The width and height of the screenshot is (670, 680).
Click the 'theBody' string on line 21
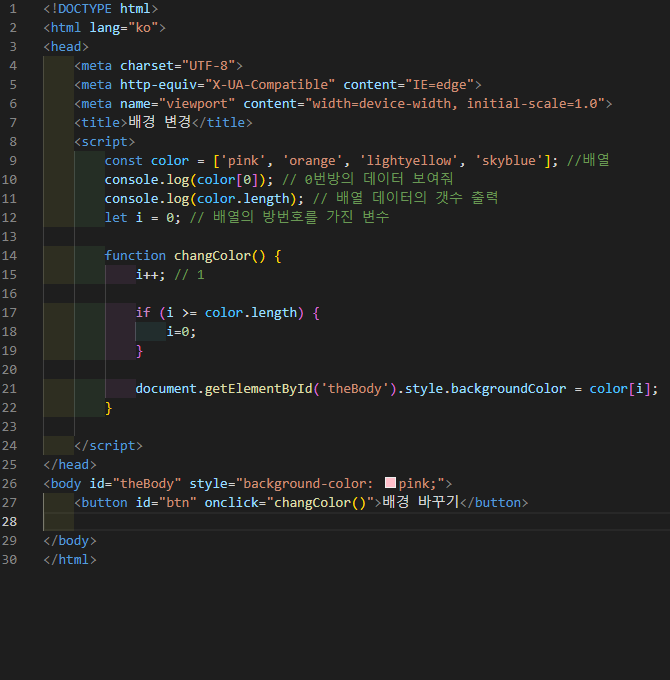point(354,389)
